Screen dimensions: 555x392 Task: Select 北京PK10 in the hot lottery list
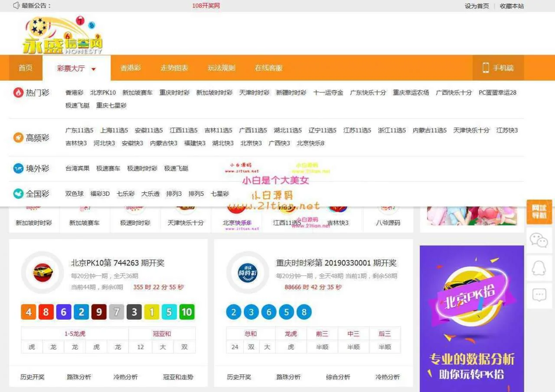point(103,93)
